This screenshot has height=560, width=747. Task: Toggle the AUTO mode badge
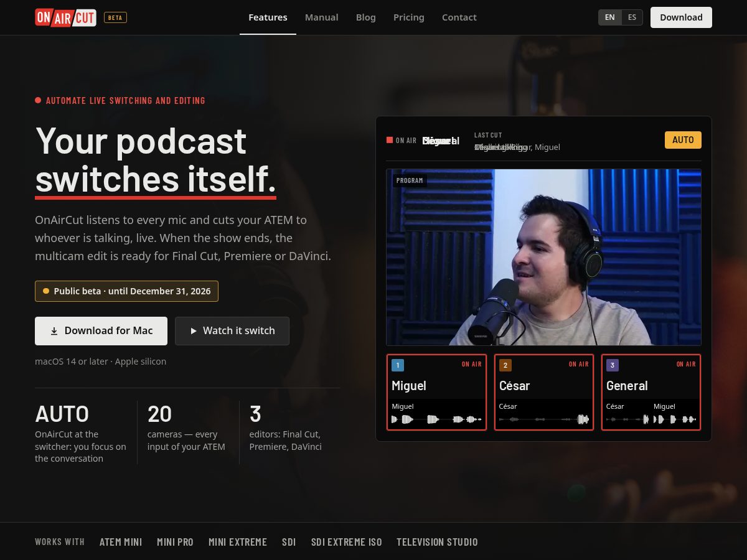point(683,140)
